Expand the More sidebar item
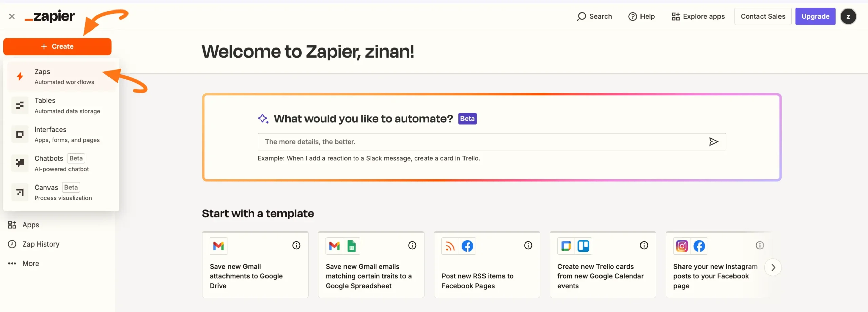868x312 pixels. tap(31, 264)
